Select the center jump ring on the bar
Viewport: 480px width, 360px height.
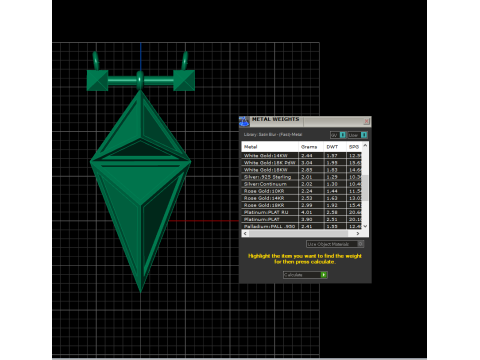coord(140,80)
